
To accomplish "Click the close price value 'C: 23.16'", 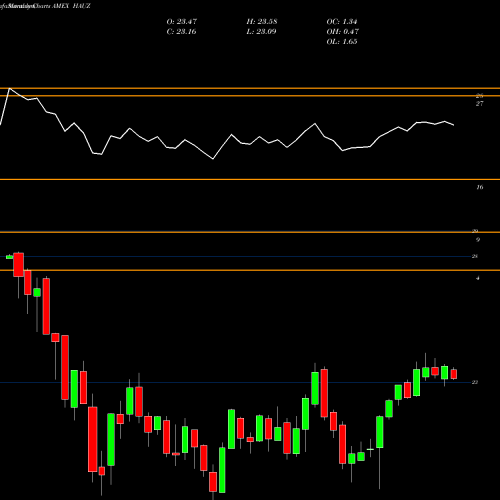I will (x=181, y=32).
